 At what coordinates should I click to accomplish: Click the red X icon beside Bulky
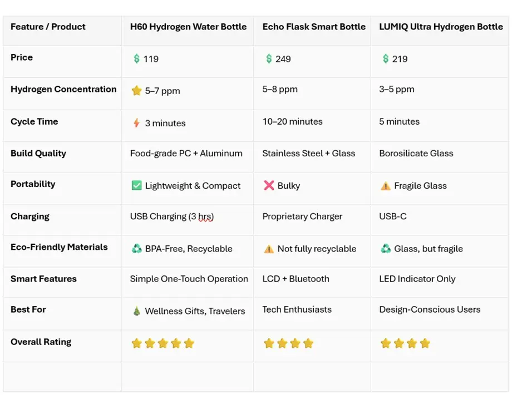point(269,185)
